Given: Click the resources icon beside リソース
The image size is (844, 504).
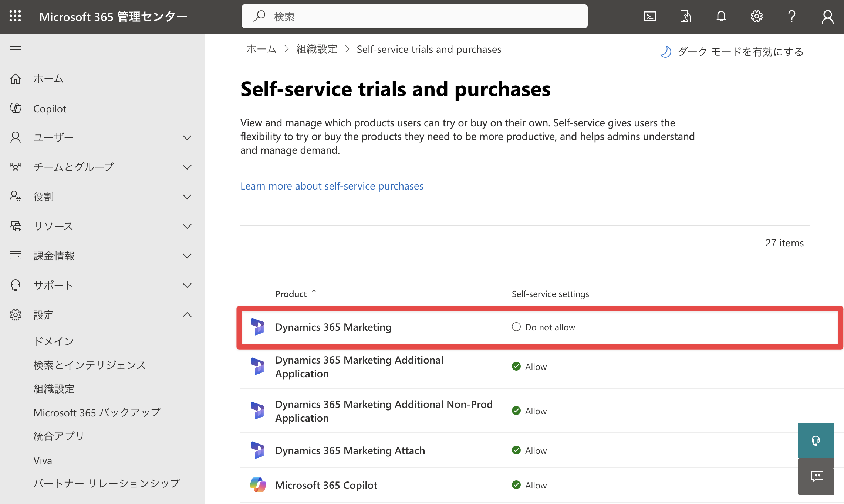Looking at the screenshot, I should (x=16, y=226).
